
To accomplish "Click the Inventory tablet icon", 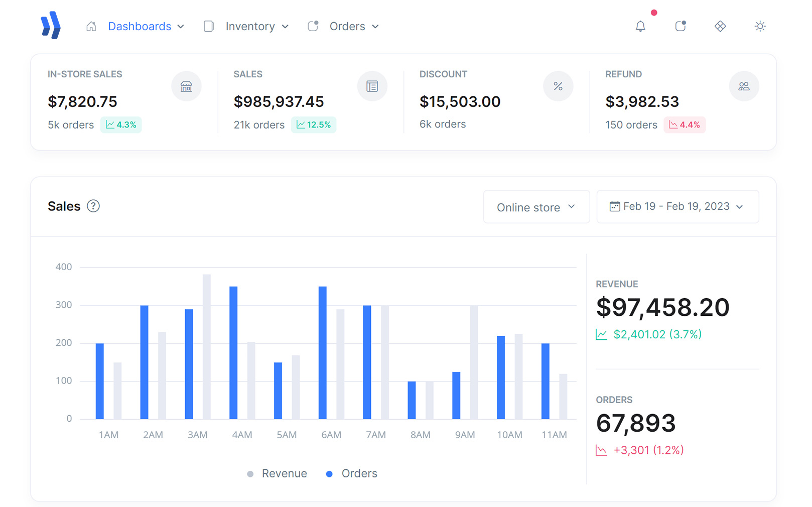I will [209, 26].
